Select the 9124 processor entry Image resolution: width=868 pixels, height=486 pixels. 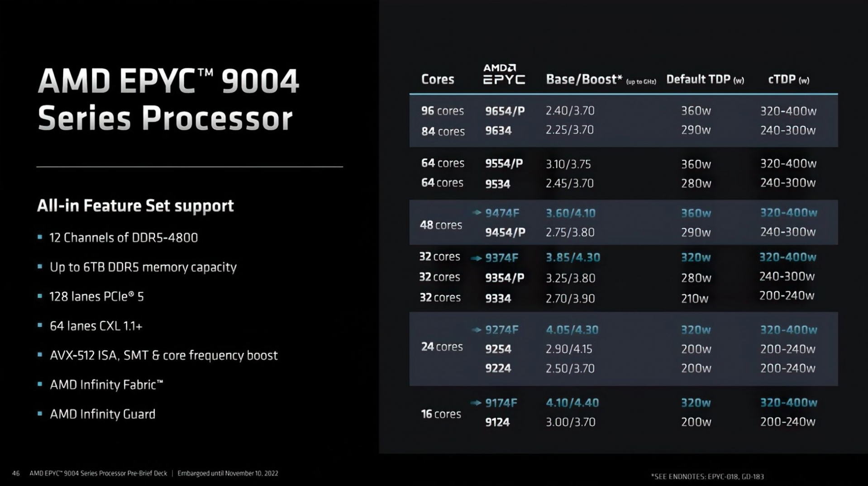pyautogui.click(x=497, y=422)
